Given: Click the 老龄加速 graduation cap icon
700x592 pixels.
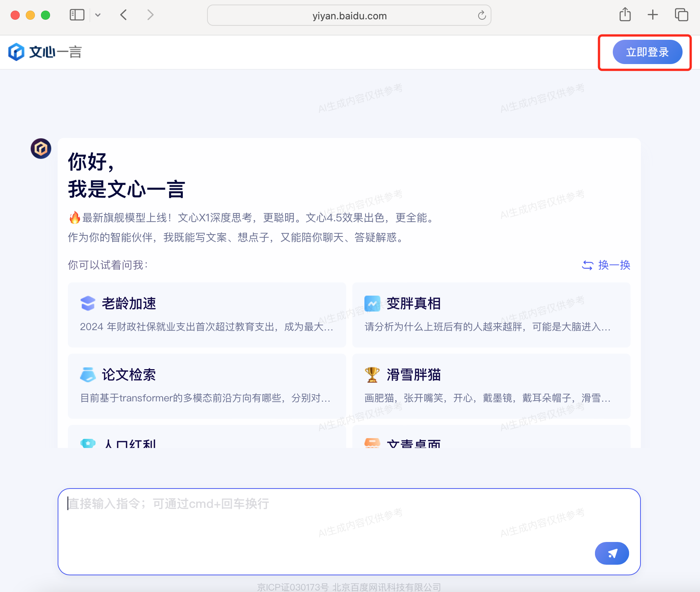Looking at the screenshot, I should [88, 303].
